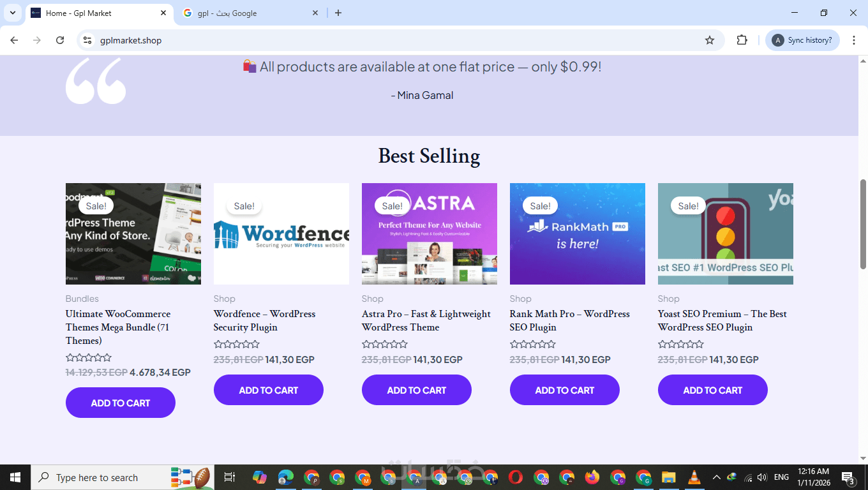Open the RankMath Pro product image
The height and width of the screenshot is (490, 868).
(578, 234)
